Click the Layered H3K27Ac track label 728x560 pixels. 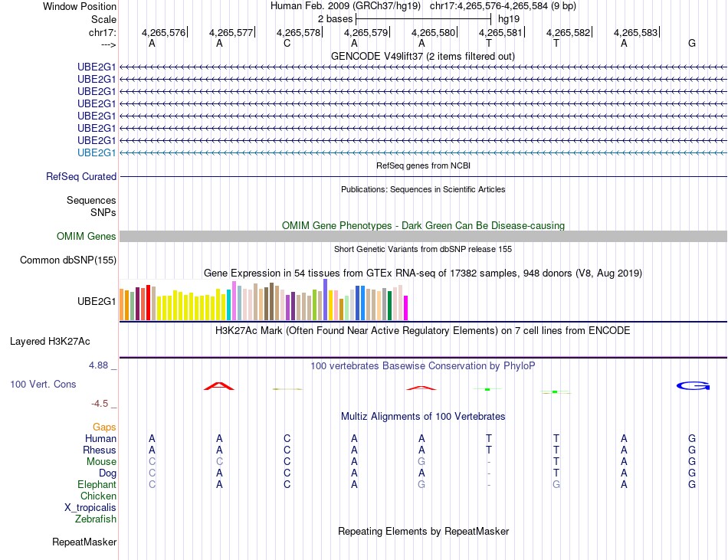coord(50,342)
